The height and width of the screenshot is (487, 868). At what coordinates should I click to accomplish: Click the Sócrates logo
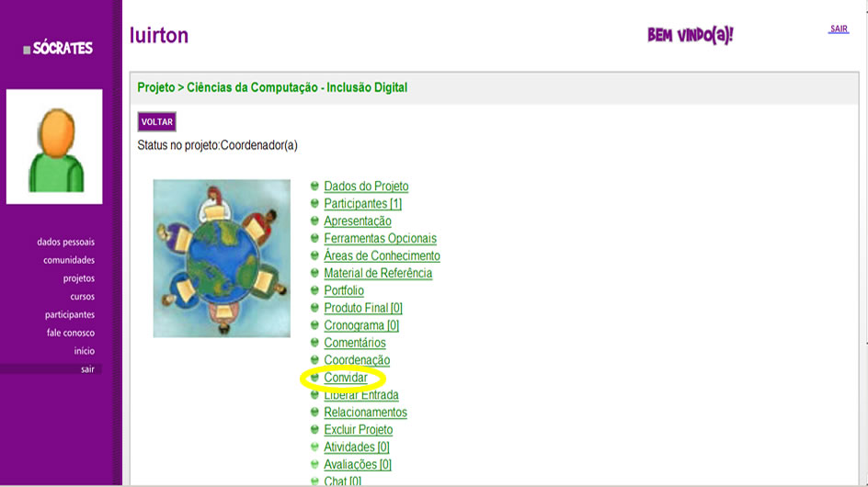pyautogui.click(x=59, y=49)
